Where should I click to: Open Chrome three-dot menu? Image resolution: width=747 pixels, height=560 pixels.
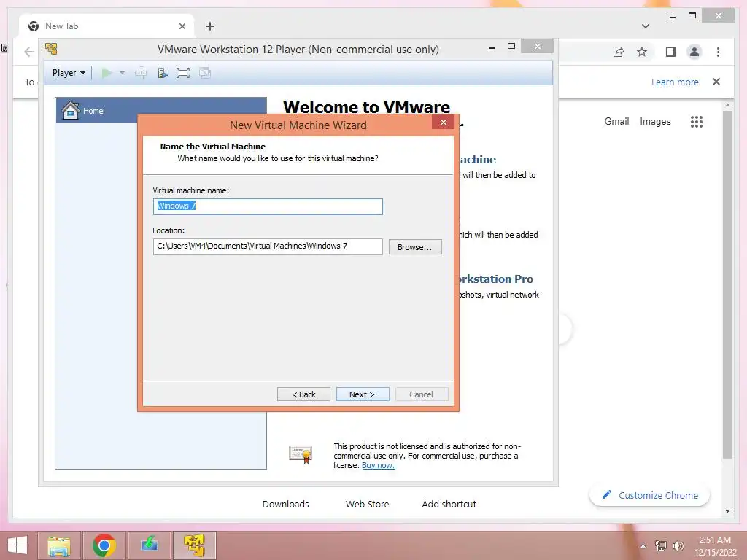[719, 52]
